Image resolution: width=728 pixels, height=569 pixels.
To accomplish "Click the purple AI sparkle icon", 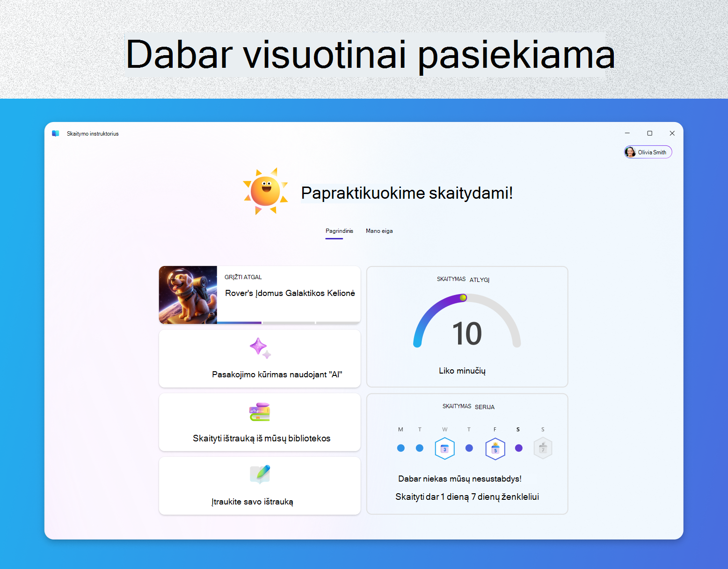I will [260, 348].
